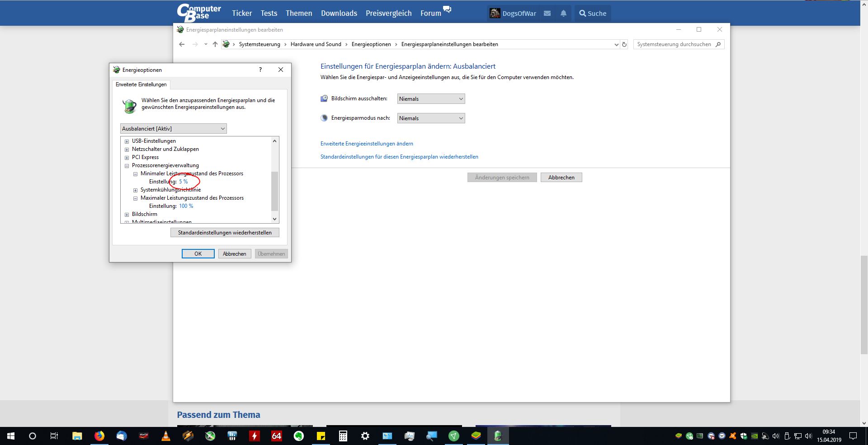The height and width of the screenshot is (445, 868).
Task: Click the help question mark in Energieoptionen
Action: 260,70
